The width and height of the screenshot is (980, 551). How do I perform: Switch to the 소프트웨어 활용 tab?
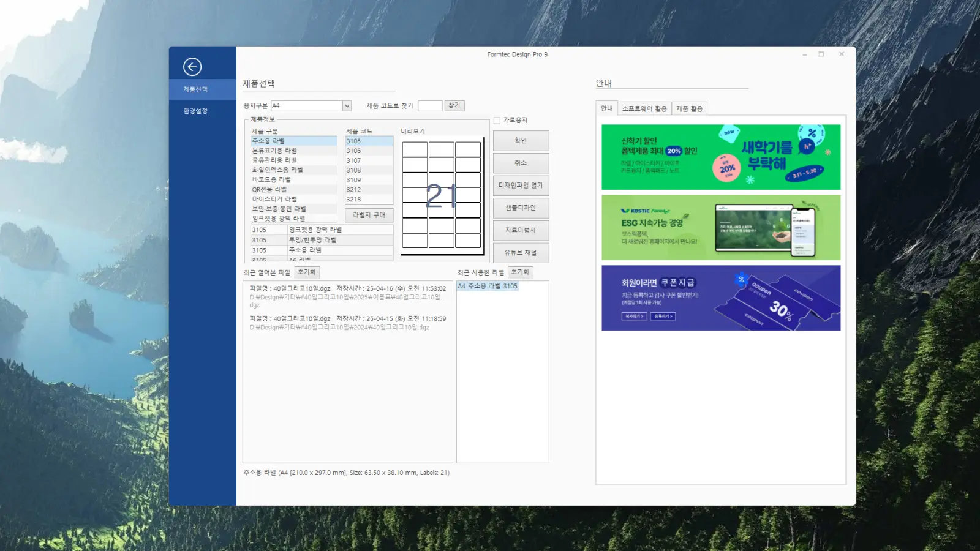click(x=644, y=109)
